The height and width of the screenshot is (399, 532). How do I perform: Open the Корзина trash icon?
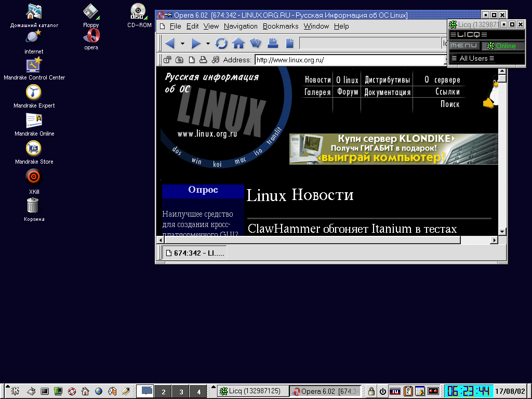34,209
